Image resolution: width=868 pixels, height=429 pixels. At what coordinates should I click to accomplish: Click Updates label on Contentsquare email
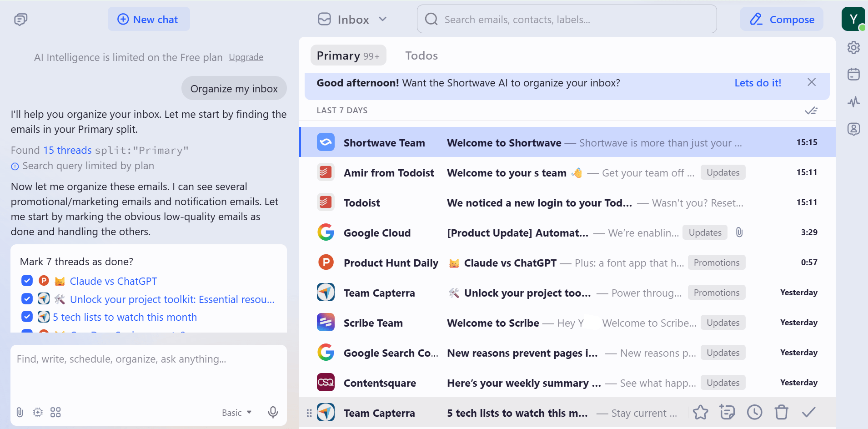[723, 383]
